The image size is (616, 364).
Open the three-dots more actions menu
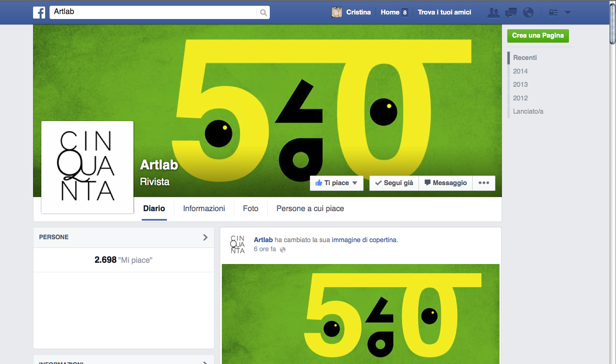[x=483, y=183]
